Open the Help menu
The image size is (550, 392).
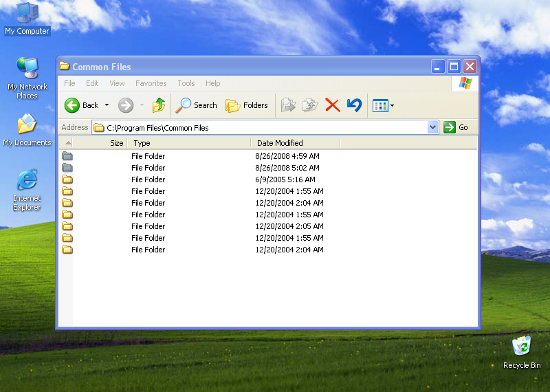point(212,83)
